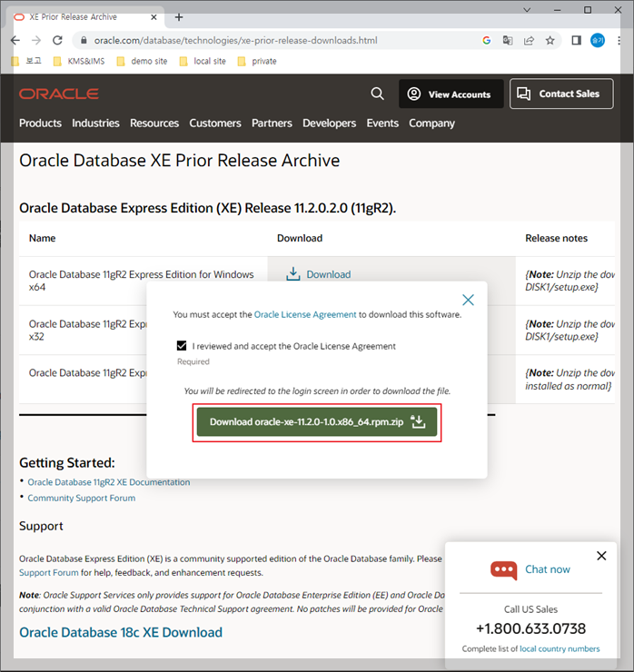Go back to the previous page
Screen dimensions: 634x672
(15, 40)
